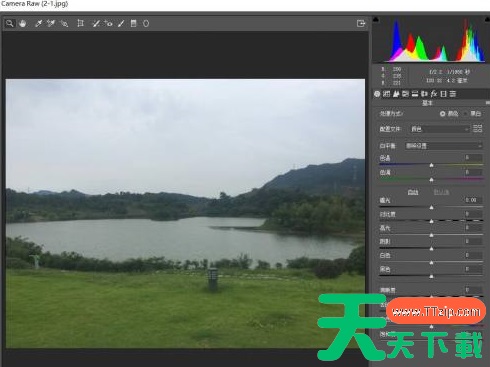Open the Basic panel options menu
Image resolution: width=490 pixels, height=367 pixels.
coord(487,103)
